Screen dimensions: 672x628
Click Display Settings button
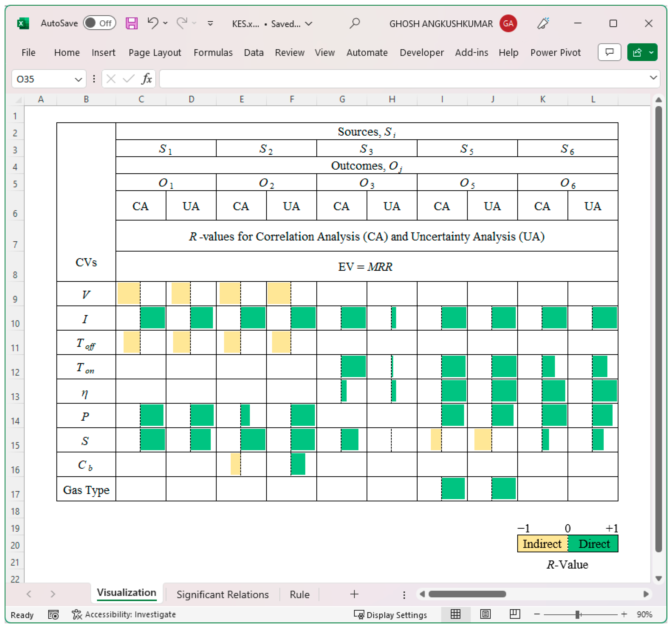tap(390, 614)
